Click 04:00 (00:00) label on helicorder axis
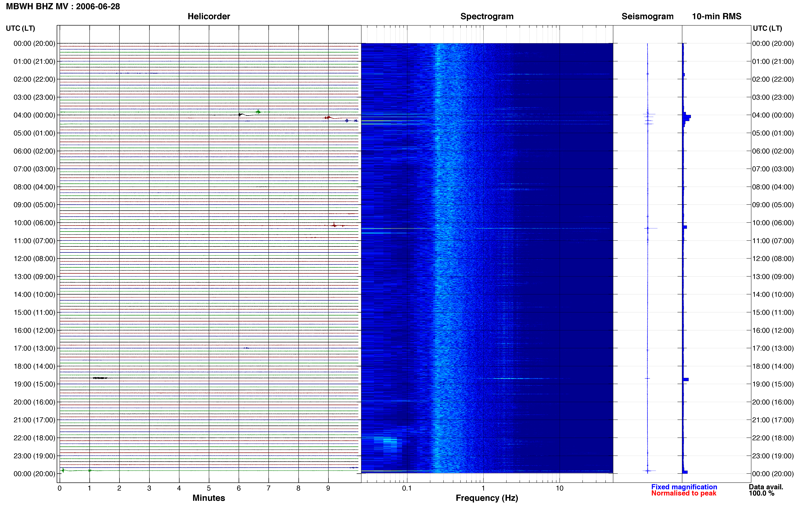Image resolution: width=812 pixels, height=508 pixels. pos(34,115)
